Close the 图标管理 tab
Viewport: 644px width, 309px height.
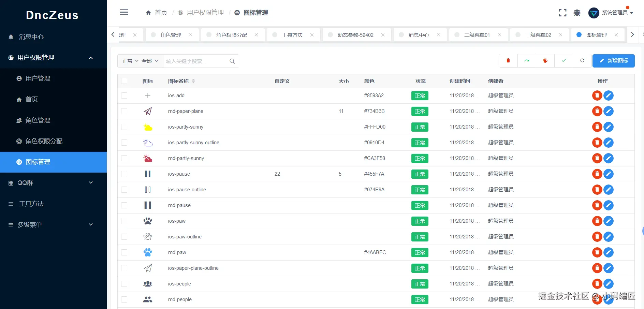click(x=616, y=35)
